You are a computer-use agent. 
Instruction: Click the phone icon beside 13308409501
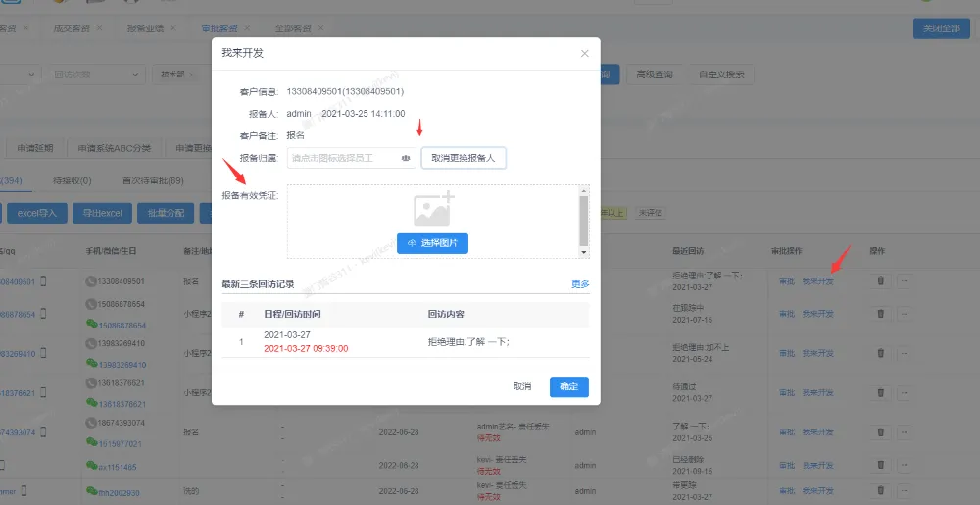[x=91, y=281]
